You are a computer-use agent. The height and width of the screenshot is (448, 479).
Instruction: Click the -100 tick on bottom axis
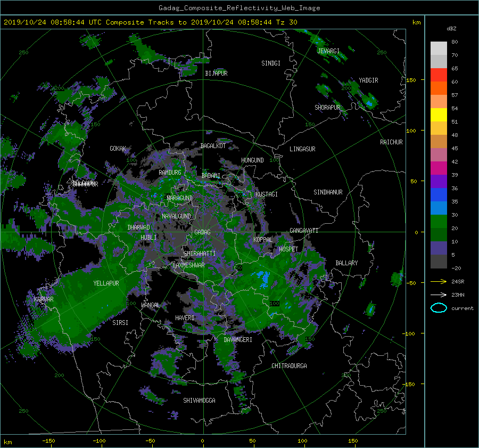click(99, 441)
